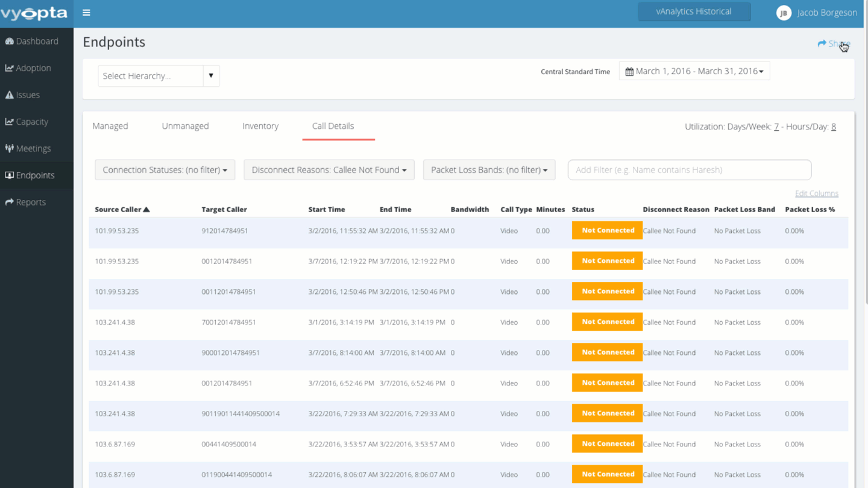
Task: Click target caller 011900441409500014
Action: (236, 475)
